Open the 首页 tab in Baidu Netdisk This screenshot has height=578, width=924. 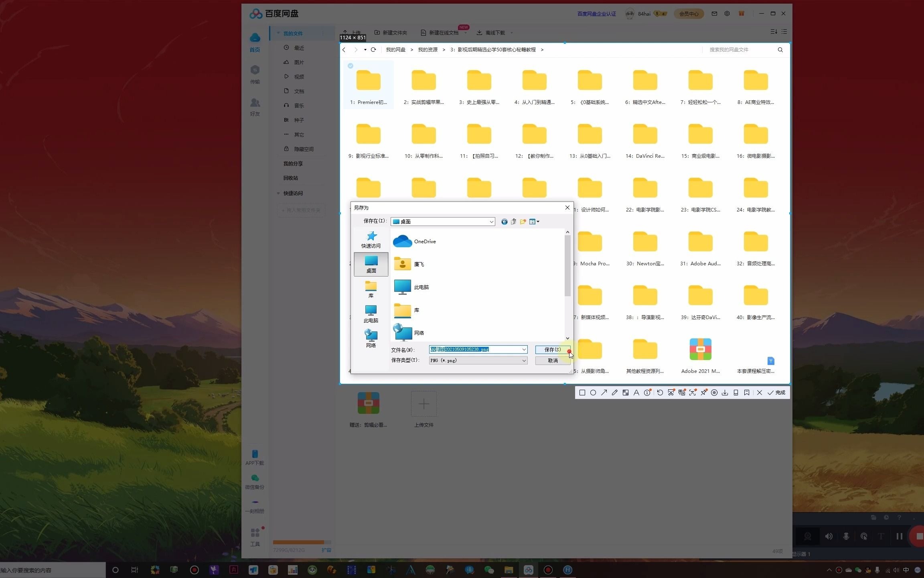click(x=255, y=43)
